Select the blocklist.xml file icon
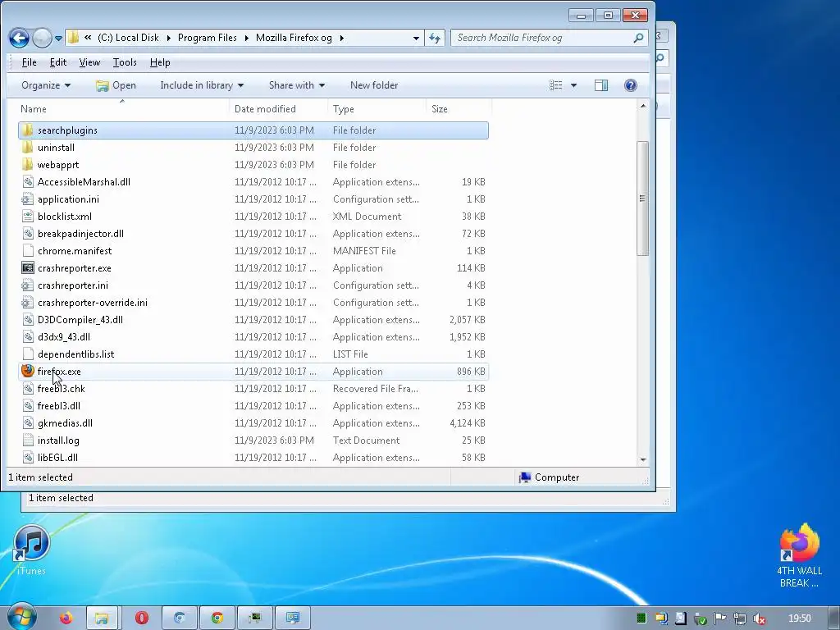 click(27, 217)
